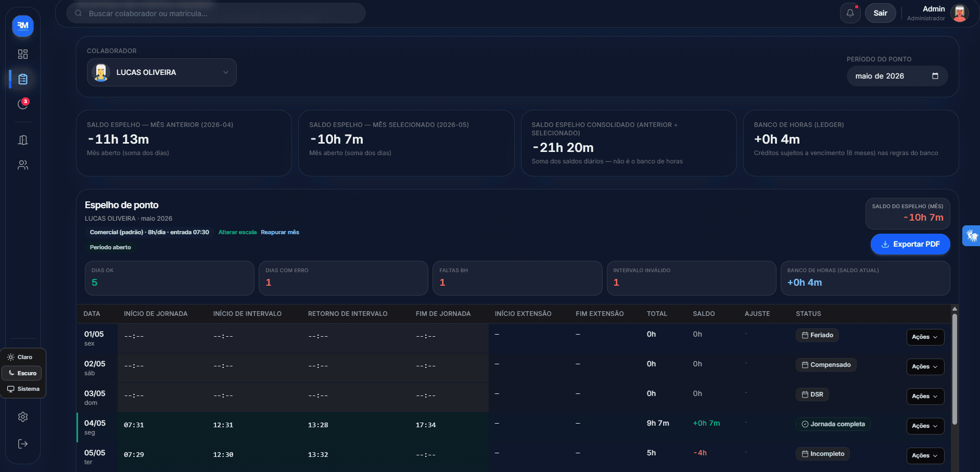Click 13:32 interval return on 05/05
The height and width of the screenshot is (472, 980).
pyautogui.click(x=318, y=455)
